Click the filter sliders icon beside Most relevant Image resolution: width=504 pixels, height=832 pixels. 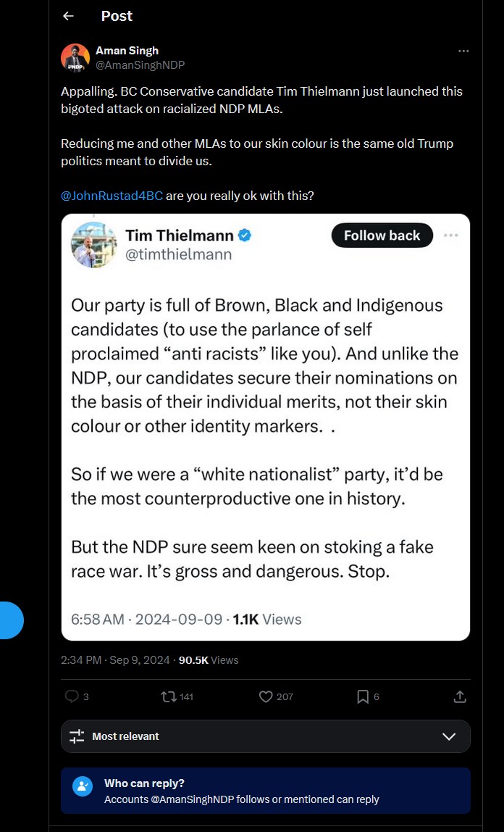pyautogui.click(x=77, y=736)
